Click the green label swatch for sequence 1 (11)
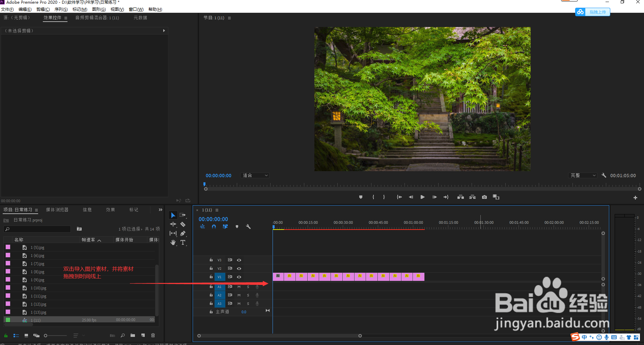The width and height of the screenshot is (644, 345). click(8, 320)
